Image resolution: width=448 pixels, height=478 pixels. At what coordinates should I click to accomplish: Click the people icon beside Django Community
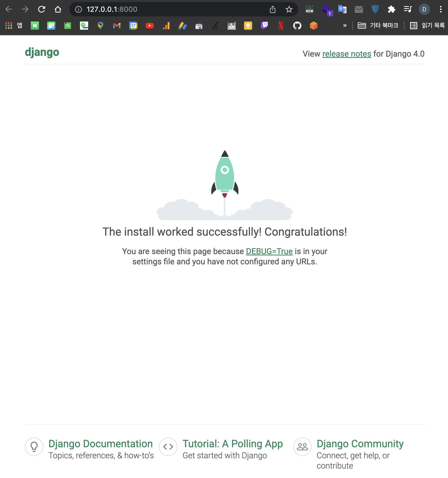pyautogui.click(x=302, y=447)
